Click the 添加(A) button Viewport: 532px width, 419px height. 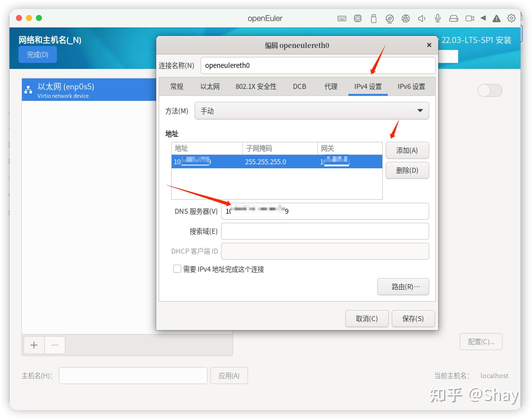coord(407,150)
